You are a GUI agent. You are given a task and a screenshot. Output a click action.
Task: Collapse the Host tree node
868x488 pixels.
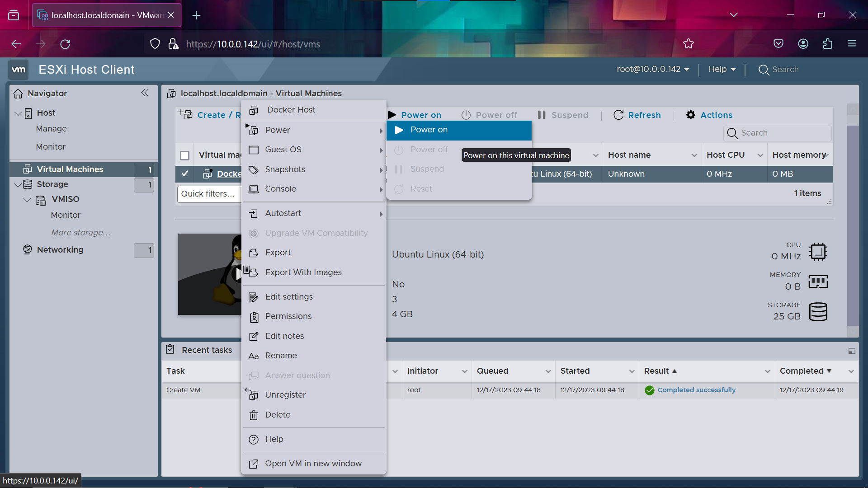click(18, 113)
